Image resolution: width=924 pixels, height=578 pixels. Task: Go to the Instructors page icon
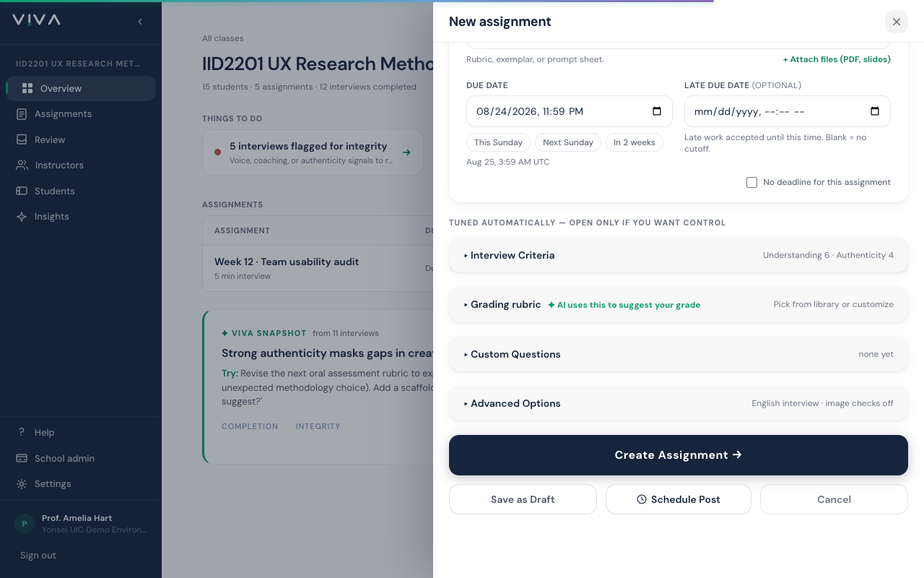tap(22, 165)
